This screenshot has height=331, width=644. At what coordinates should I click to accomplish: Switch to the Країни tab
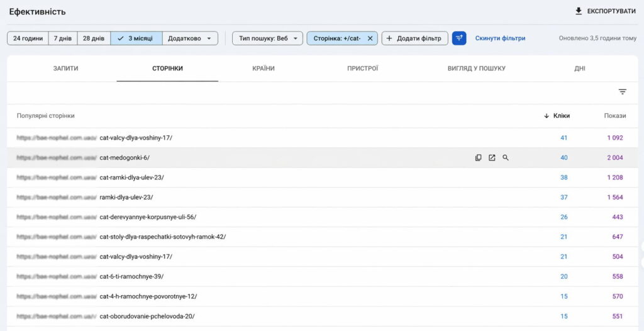tap(263, 68)
